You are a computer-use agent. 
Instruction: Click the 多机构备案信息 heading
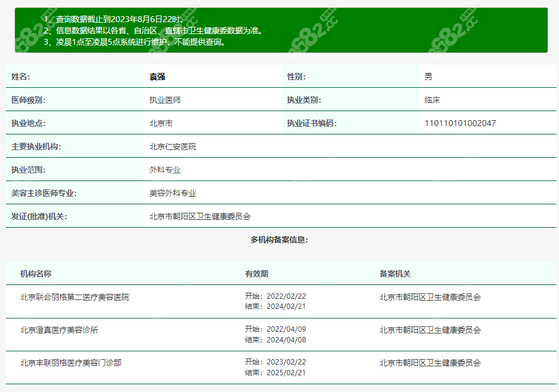coord(279,240)
